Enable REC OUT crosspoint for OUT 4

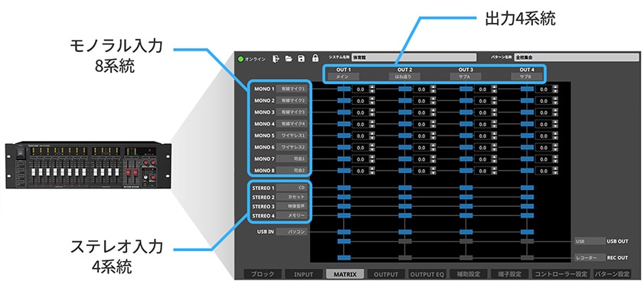(x=527, y=258)
